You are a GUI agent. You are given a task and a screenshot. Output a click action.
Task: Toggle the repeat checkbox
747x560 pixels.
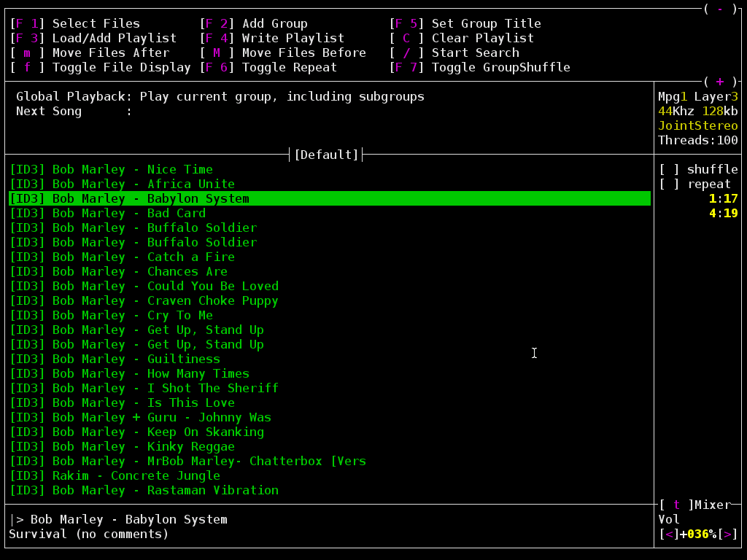[x=669, y=184]
